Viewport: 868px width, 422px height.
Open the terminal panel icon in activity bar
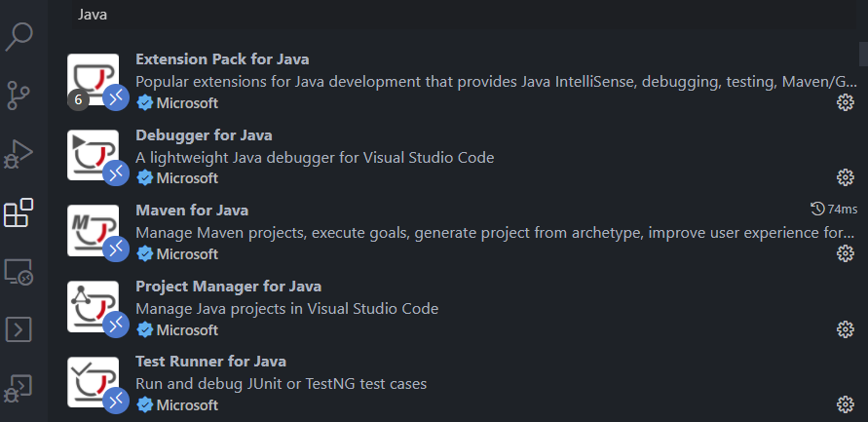click(19, 330)
